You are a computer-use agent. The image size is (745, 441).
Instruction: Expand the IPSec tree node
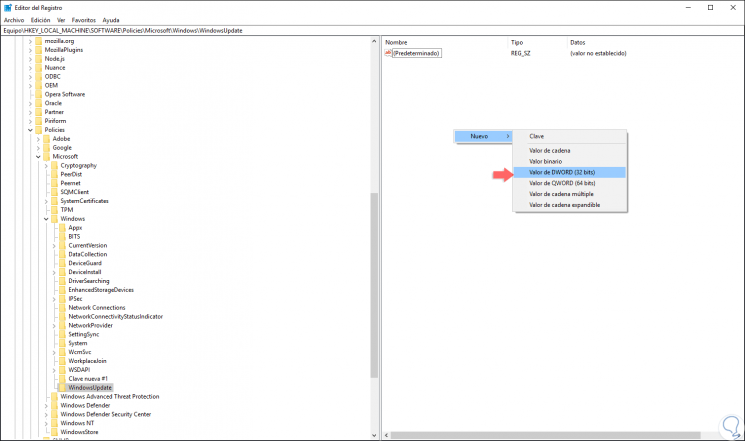pyautogui.click(x=54, y=299)
